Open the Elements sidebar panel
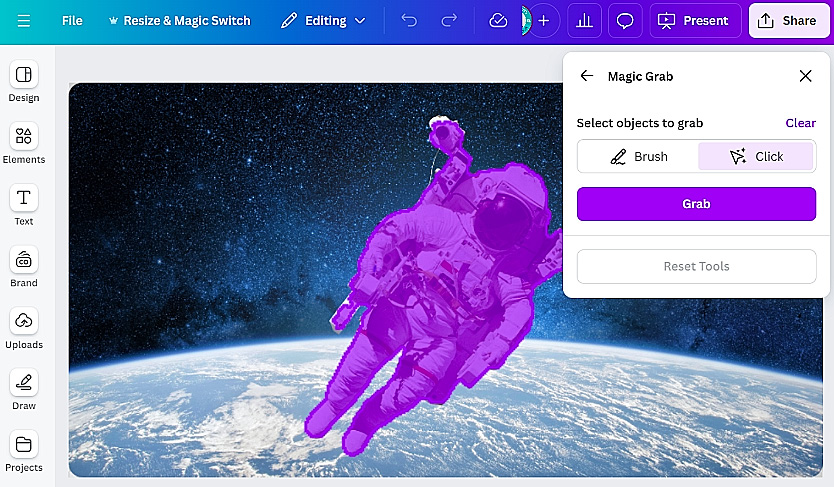This screenshot has height=487, width=834. point(23,144)
